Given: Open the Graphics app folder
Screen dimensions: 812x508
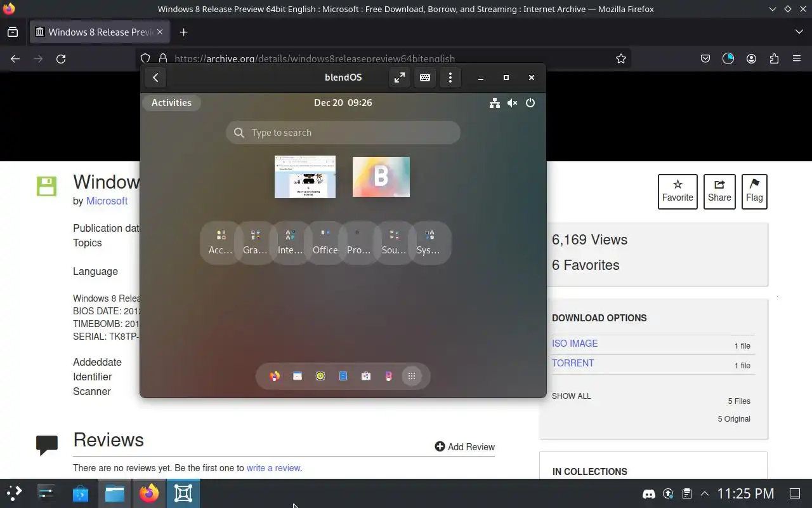Looking at the screenshot, I should tap(255, 242).
